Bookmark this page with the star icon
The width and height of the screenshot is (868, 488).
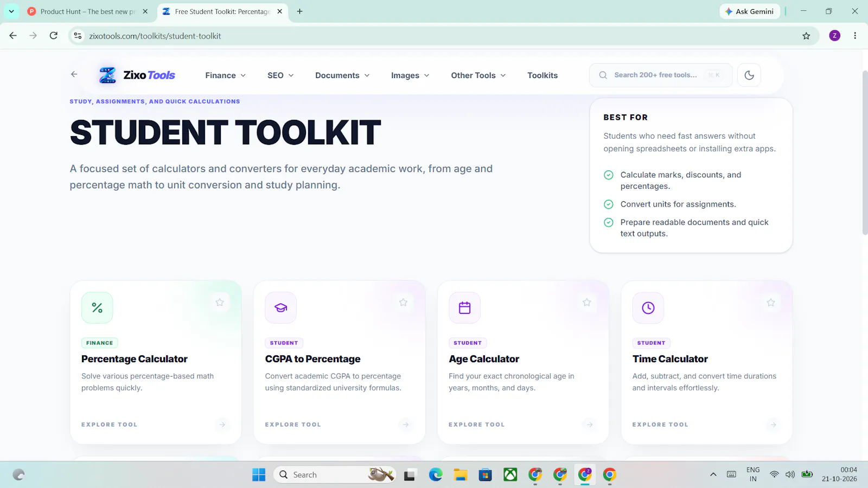(806, 36)
